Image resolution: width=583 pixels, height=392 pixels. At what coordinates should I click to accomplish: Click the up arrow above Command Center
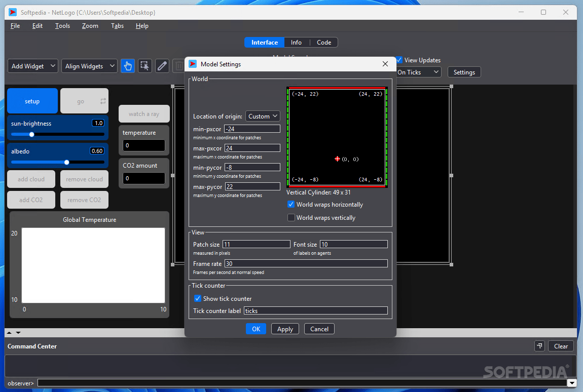coord(9,333)
